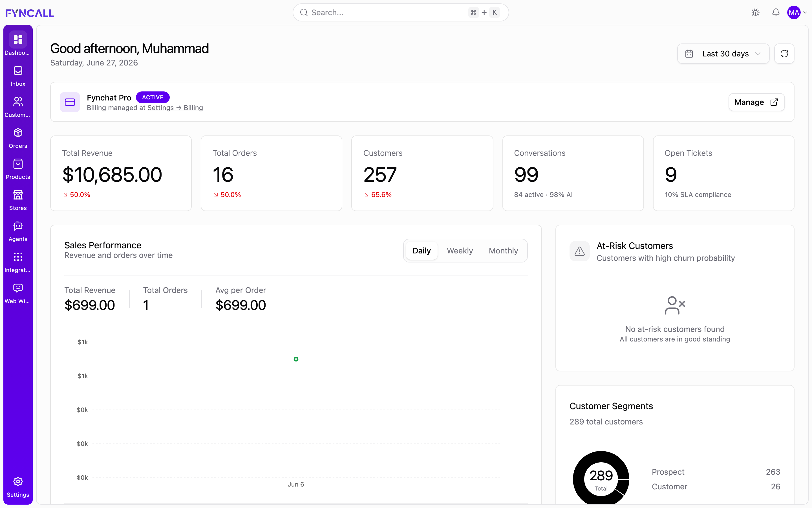Viewport: 812px width, 508px height.
Task: Go to Customers in the sidebar
Action: pos(18,107)
